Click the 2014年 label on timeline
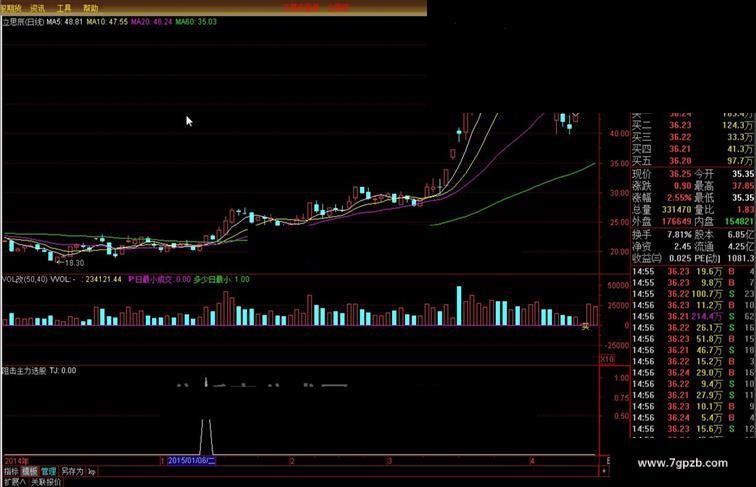756x487 pixels. 16,461
